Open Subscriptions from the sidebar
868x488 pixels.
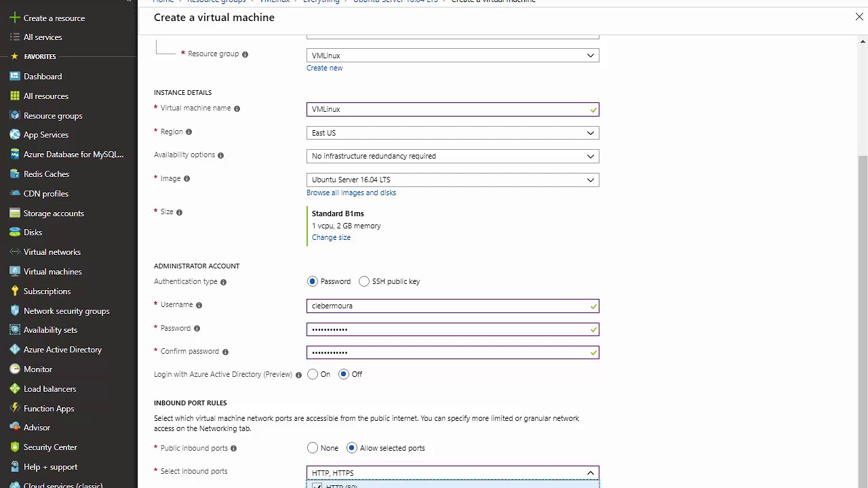coord(47,291)
